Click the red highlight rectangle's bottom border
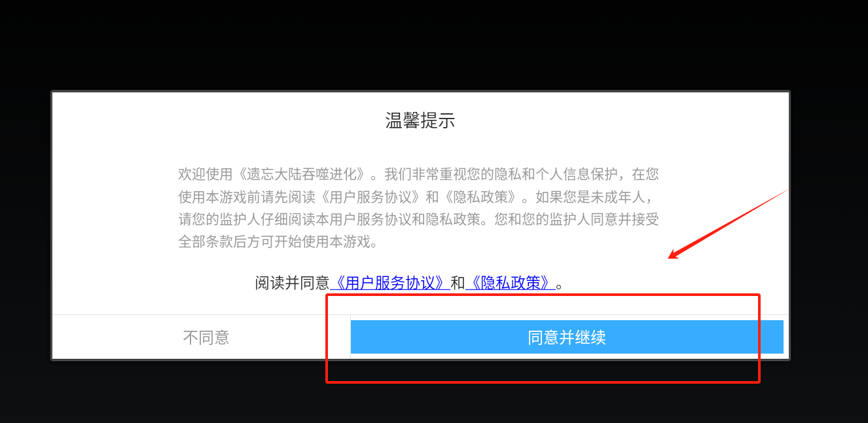This screenshot has height=423, width=868. click(543, 382)
